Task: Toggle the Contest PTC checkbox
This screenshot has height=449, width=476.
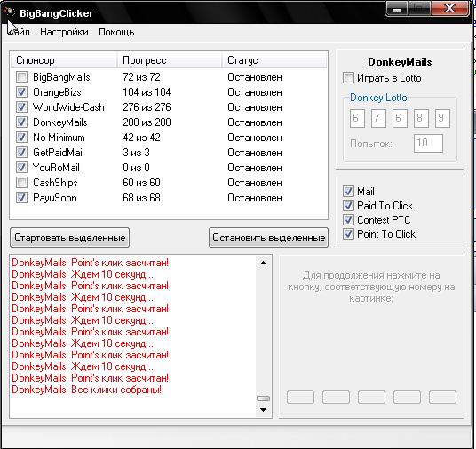Action: (348, 220)
